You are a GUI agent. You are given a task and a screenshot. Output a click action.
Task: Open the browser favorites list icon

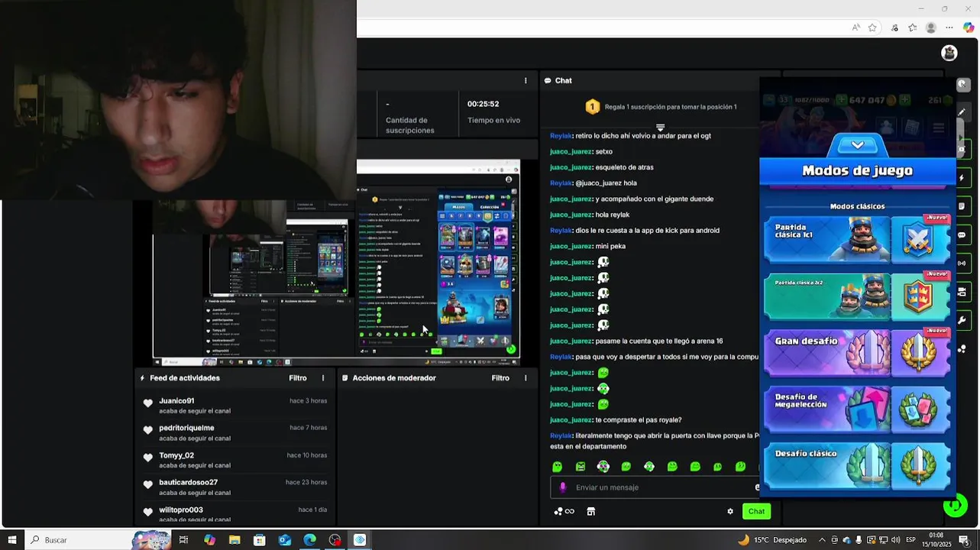[x=912, y=27]
